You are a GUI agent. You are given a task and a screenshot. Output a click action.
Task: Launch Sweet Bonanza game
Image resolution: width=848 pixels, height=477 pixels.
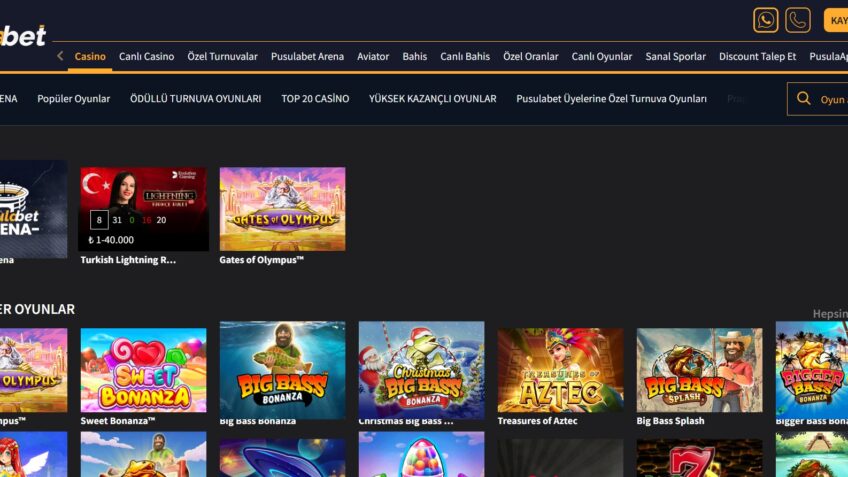click(143, 370)
